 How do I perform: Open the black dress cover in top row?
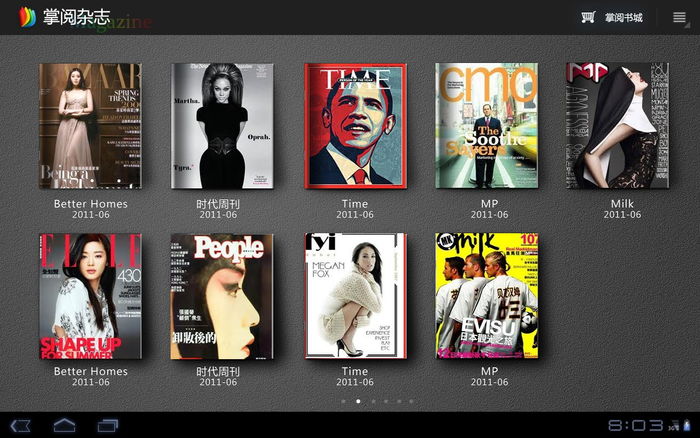221,126
